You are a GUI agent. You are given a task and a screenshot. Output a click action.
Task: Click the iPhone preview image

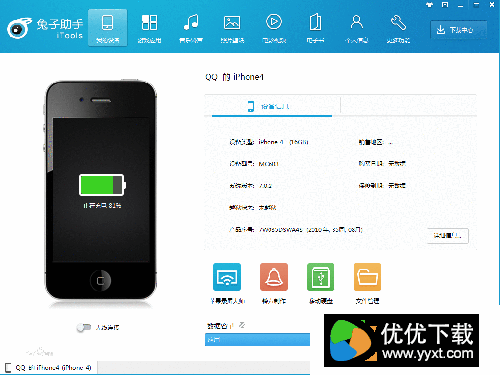(x=101, y=190)
